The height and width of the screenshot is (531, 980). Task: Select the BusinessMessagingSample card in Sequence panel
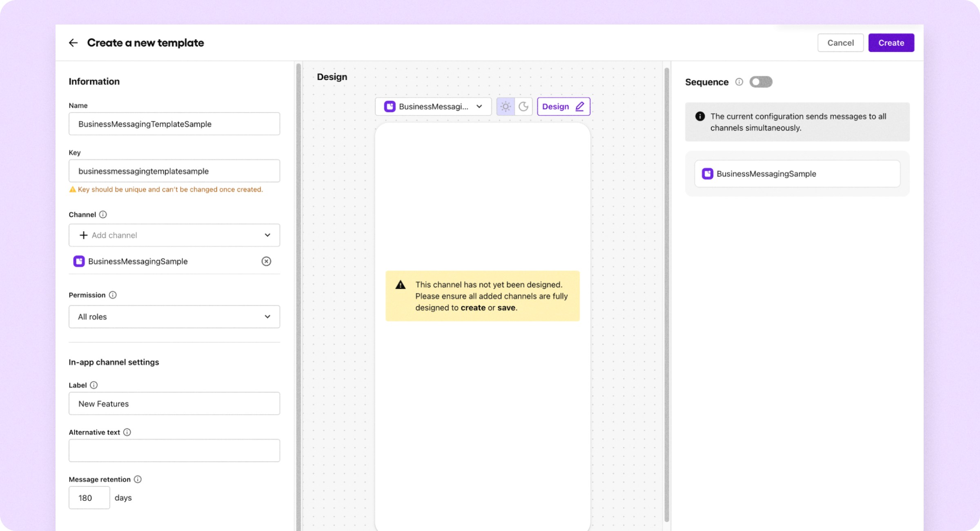797,173
